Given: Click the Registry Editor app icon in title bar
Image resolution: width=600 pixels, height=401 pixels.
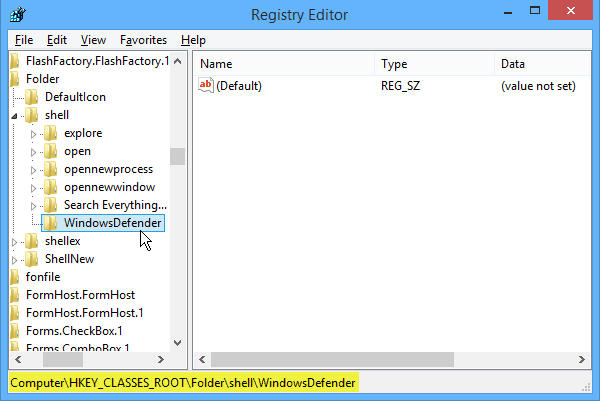Looking at the screenshot, I should point(18,15).
